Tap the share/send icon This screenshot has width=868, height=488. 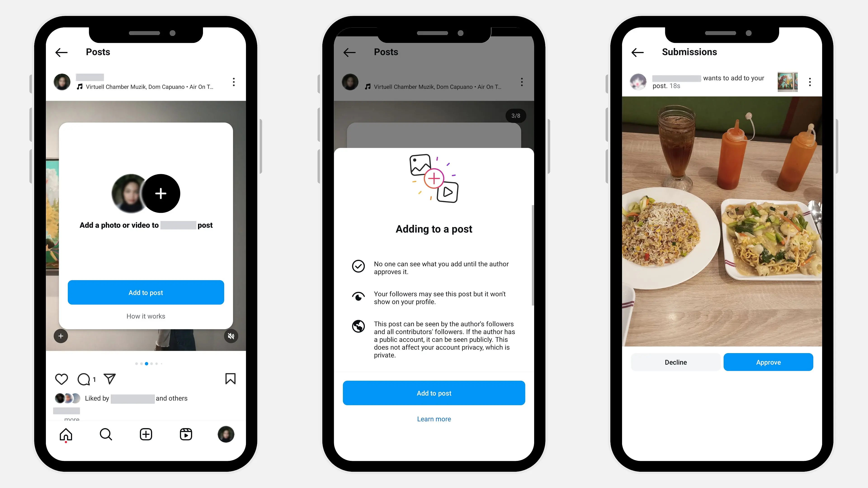pyautogui.click(x=110, y=379)
